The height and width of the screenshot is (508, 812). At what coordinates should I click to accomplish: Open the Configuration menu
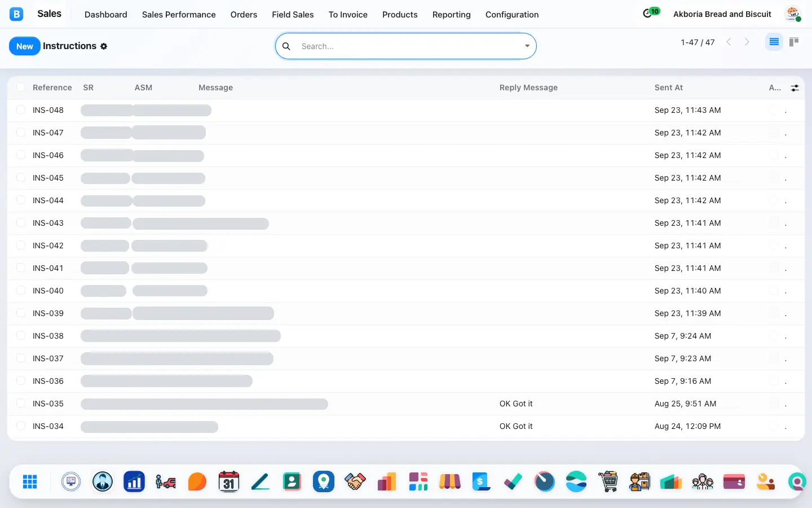click(512, 15)
